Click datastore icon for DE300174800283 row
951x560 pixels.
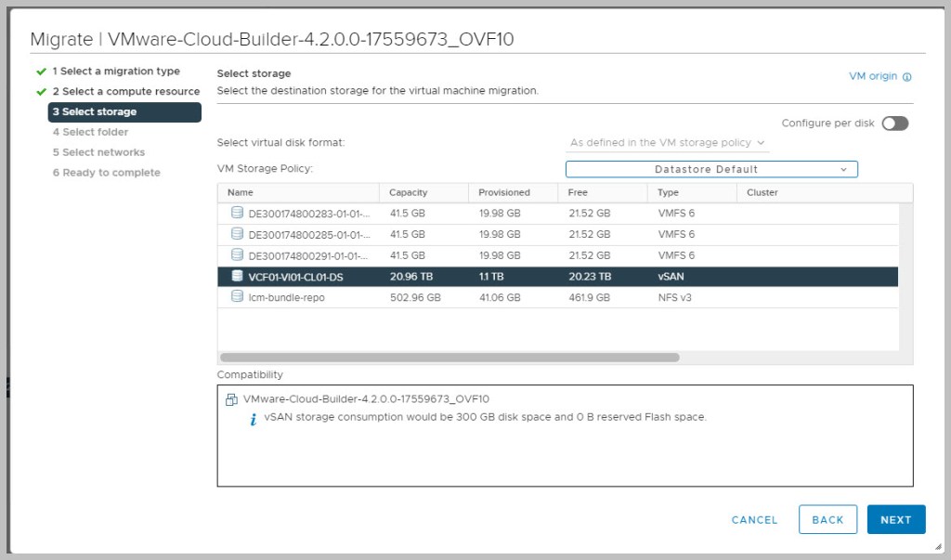click(x=237, y=214)
